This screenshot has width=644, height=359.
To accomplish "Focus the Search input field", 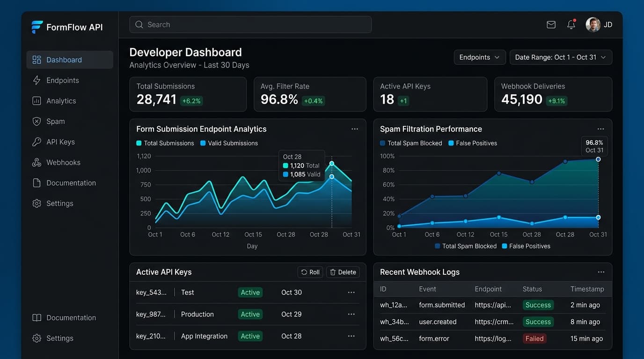I will tap(250, 25).
